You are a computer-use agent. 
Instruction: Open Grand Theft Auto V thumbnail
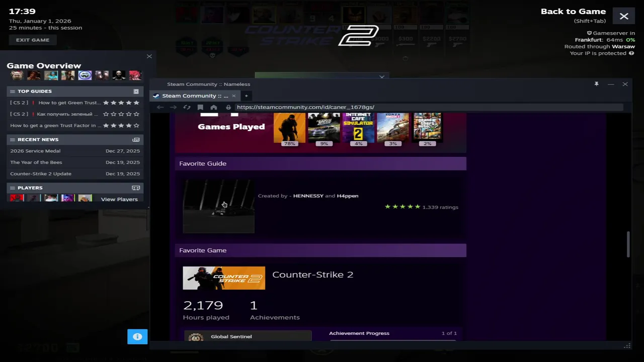coord(427,127)
